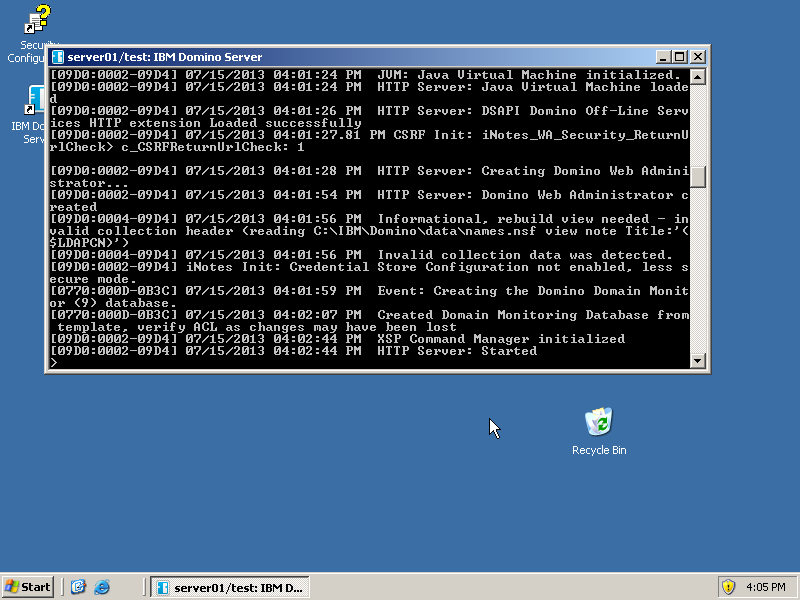Click the 'c_CSRFReturnUrlCheck: 1' text
800x600 pixels.
pos(213,147)
